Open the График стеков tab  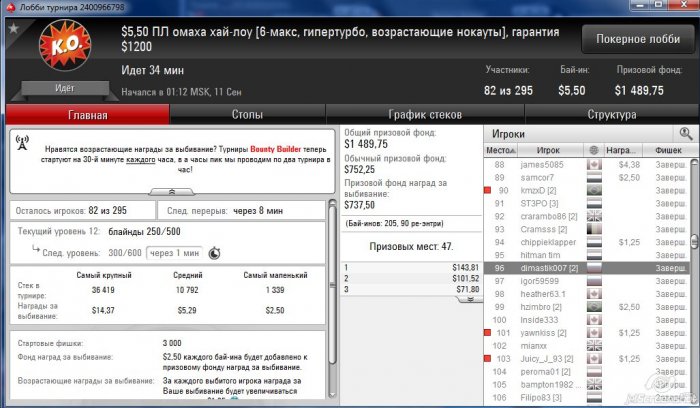point(425,115)
